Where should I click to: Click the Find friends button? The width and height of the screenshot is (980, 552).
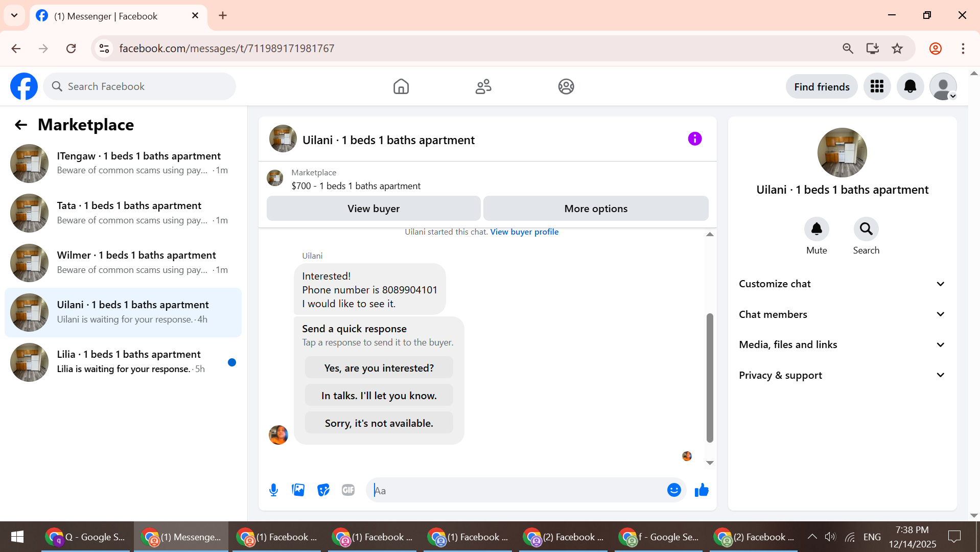[822, 86]
